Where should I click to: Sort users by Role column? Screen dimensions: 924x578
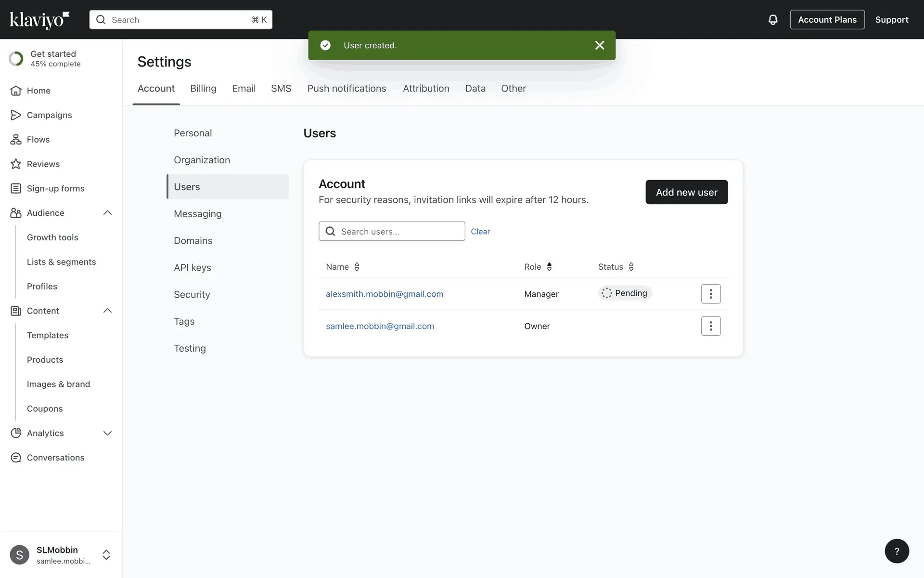(x=549, y=267)
